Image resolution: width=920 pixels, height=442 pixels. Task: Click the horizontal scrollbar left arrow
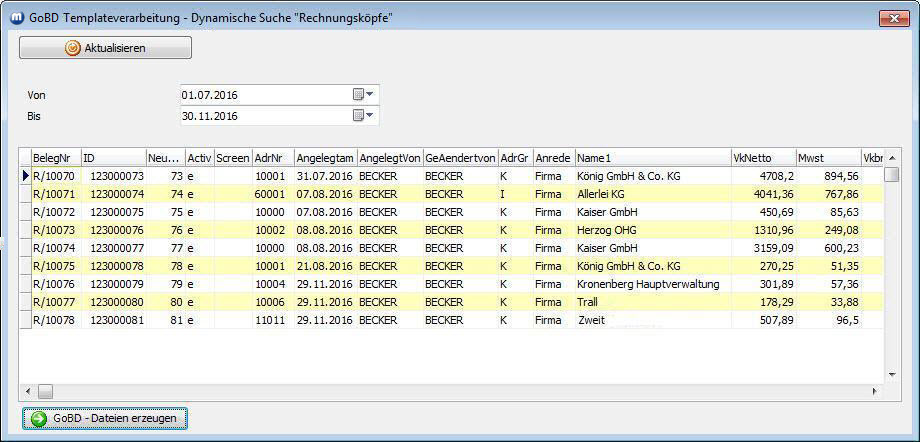(x=29, y=391)
